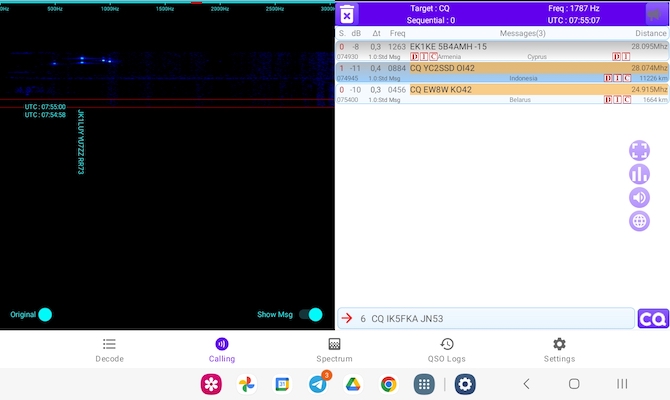Screen dimensions: 670x400
Task: Tap the Freq : 1787 Hz label
Action: (573, 8)
